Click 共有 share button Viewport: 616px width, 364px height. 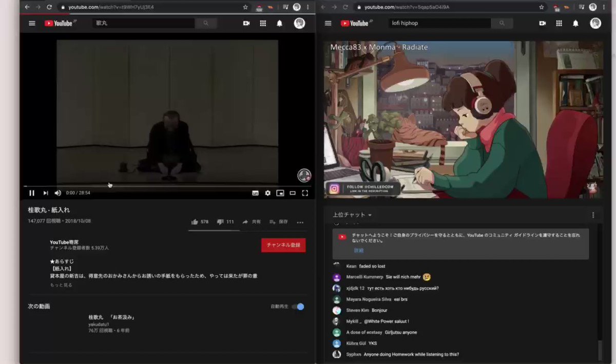(x=252, y=222)
